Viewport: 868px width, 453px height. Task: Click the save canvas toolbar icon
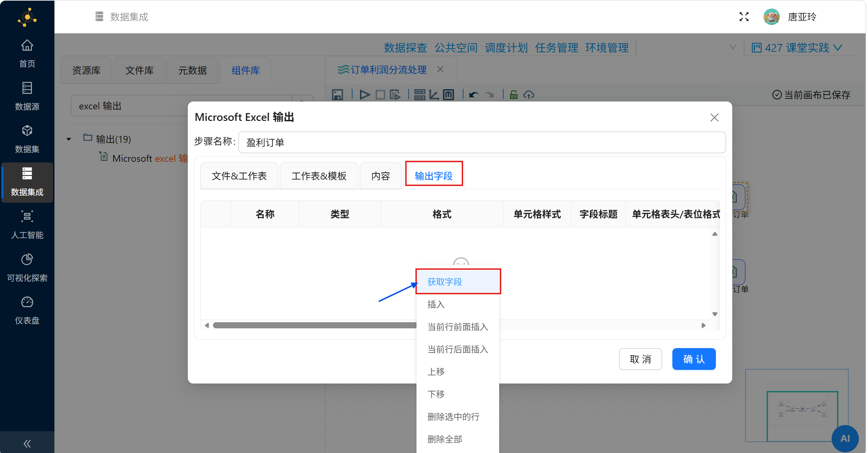pyautogui.click(x=337, y=95)
